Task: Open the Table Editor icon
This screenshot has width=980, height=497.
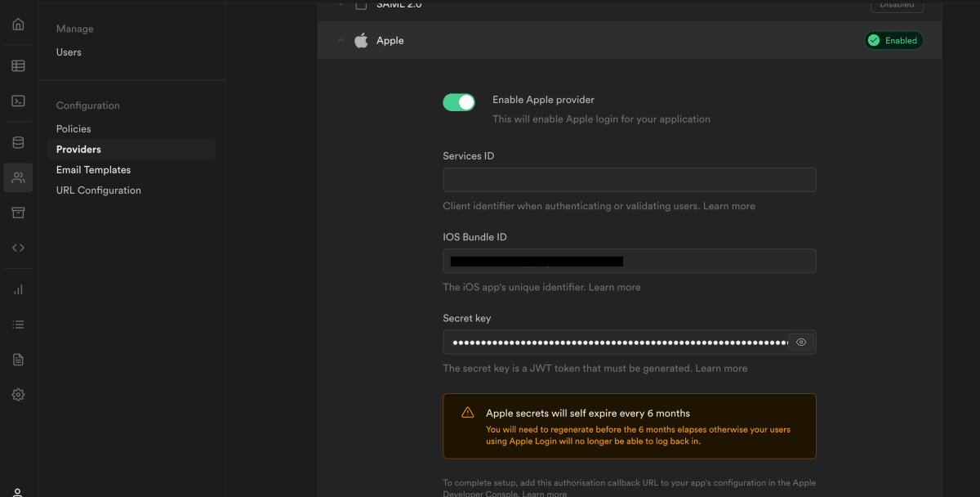Action: 18,66
